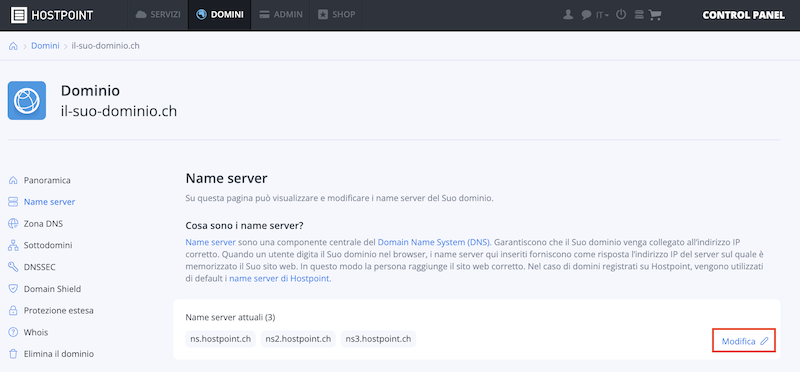Switch to the ADMIN tab
Image resolution: width=800 pixels, height=372 pixels.
[281, 15]
